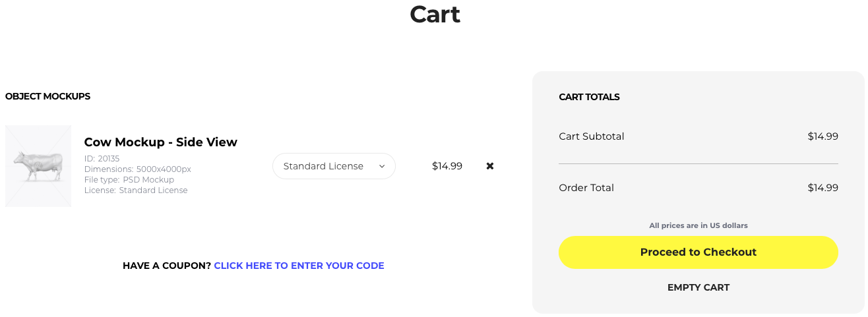Viewport: 868px width, 317px height.
Task: Open the Standard License dropdown
Action: click(334, 166)
